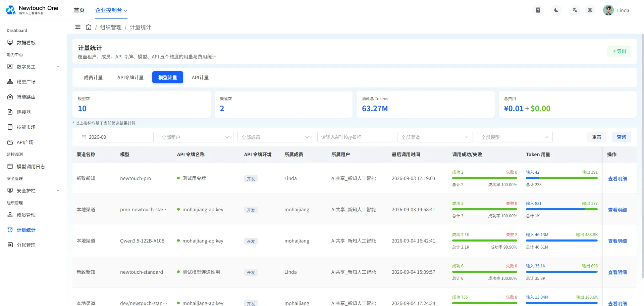
Task: View details for newtouch-pro row
Action: pyautogui.click(x=618, y=179)
